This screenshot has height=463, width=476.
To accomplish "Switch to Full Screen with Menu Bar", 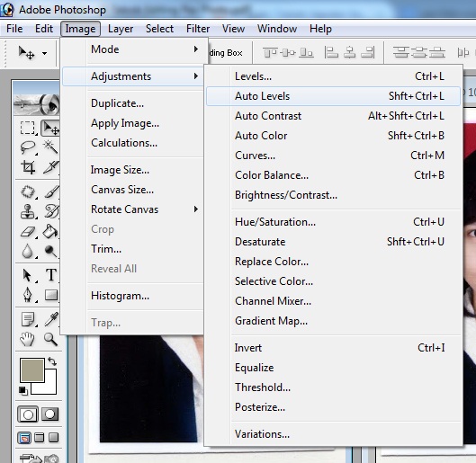I will [40, 438].
